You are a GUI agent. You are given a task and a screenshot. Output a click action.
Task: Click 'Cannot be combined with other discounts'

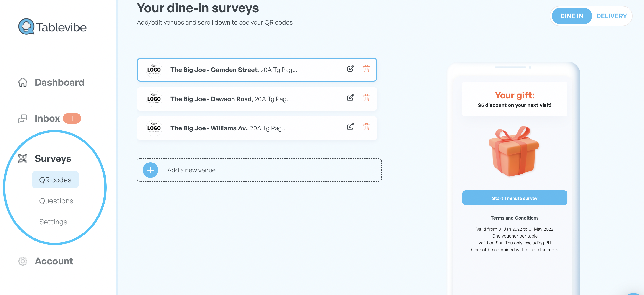tap(515, 249)
